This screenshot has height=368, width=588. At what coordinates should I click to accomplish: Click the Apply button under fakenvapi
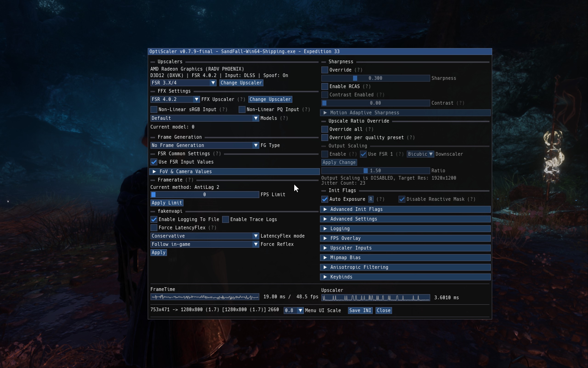(158, 252)
